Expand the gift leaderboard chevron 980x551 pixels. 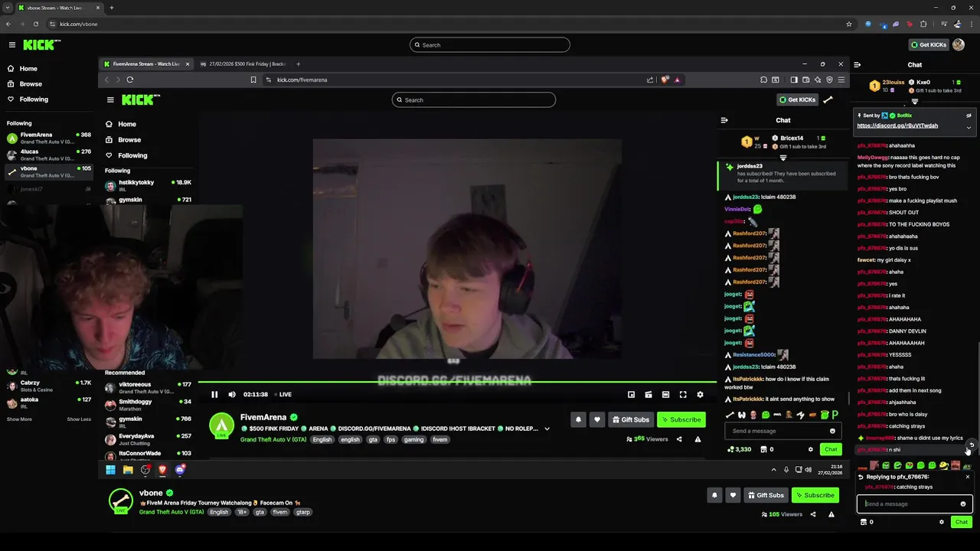point(914,101)
